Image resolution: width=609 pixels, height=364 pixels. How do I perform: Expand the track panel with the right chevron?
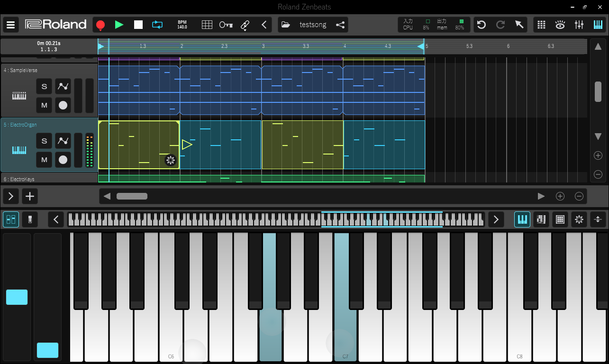[11, 196]
